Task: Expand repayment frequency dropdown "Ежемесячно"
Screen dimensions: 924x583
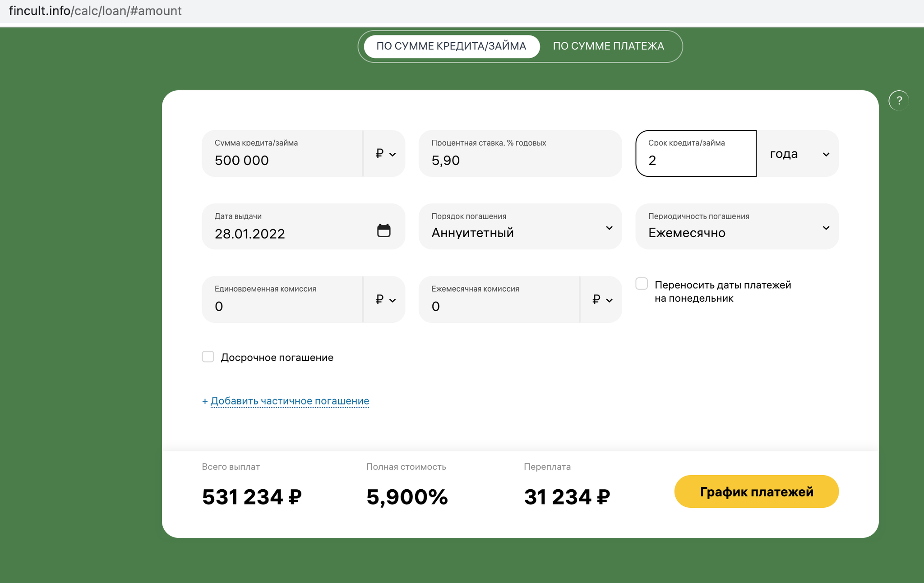Action: pos(737,227)
